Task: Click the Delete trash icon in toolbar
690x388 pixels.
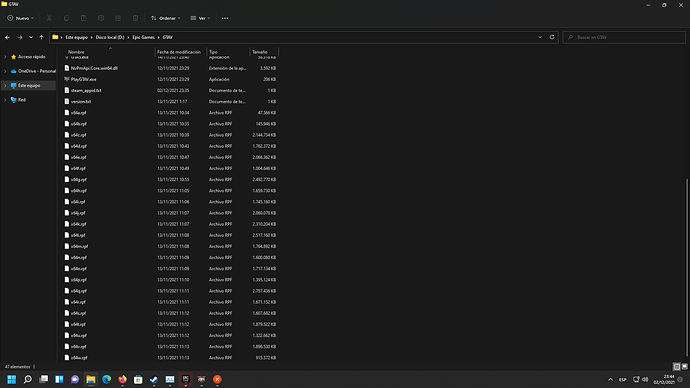Action: tap(135, 18)
